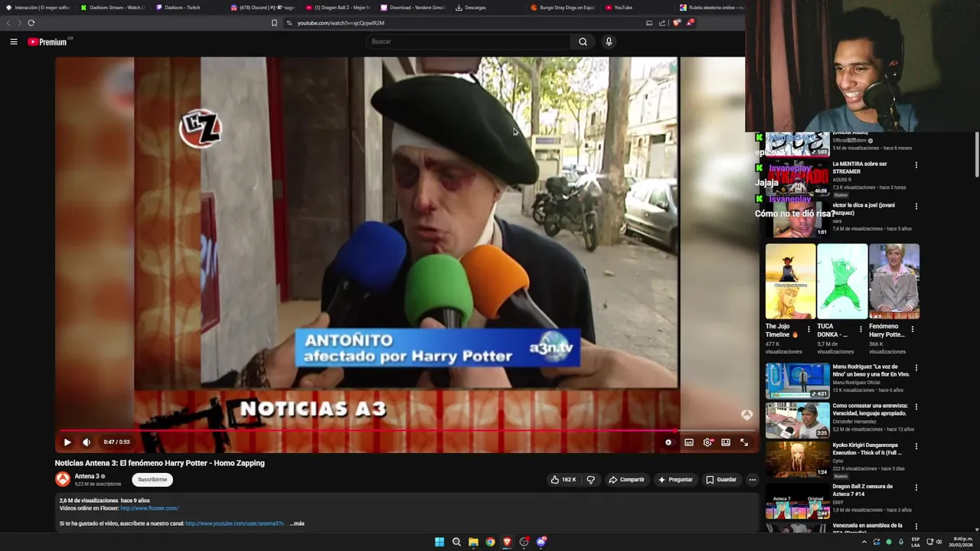Screen dimensions: 980x551
Task: Switch to theater mode
Action: pyautogui.click(x=726, y=442)
